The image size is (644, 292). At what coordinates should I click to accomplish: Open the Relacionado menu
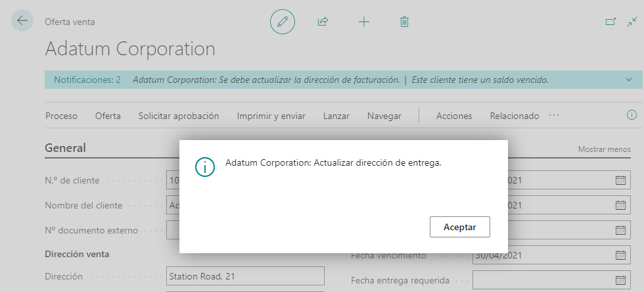click(514, 116)
